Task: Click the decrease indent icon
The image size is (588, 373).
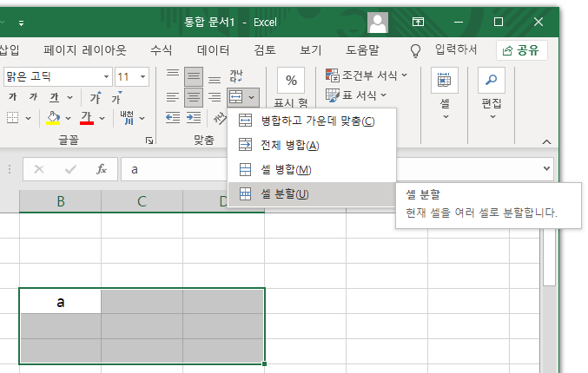Action: pos(173,118)
